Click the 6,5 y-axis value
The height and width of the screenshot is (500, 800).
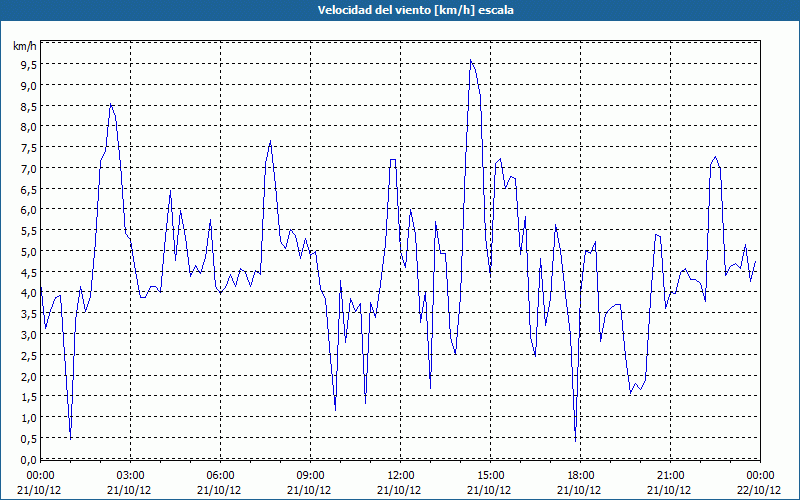29,189
